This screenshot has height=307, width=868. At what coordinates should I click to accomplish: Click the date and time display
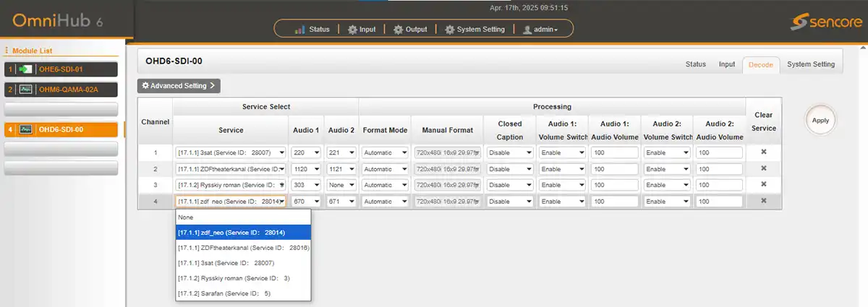[529, 7]
